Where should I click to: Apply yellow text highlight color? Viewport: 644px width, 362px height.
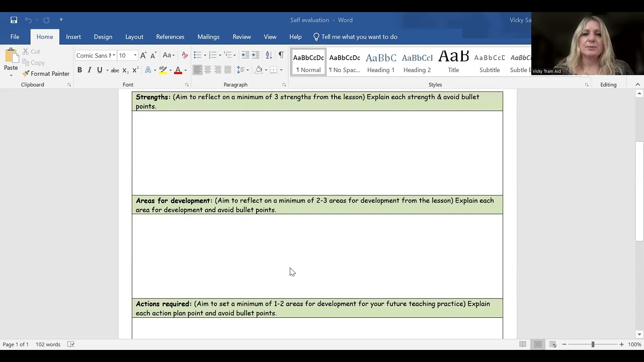(x=163, y=70)
